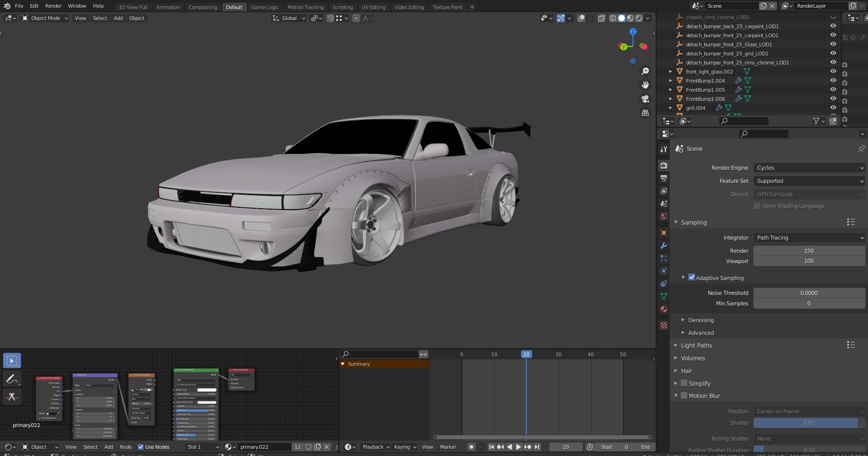This screenshot has height=456, width=868.
Task: Switch perspective/orthographic view with grid icon
Action: pos(645,113)
